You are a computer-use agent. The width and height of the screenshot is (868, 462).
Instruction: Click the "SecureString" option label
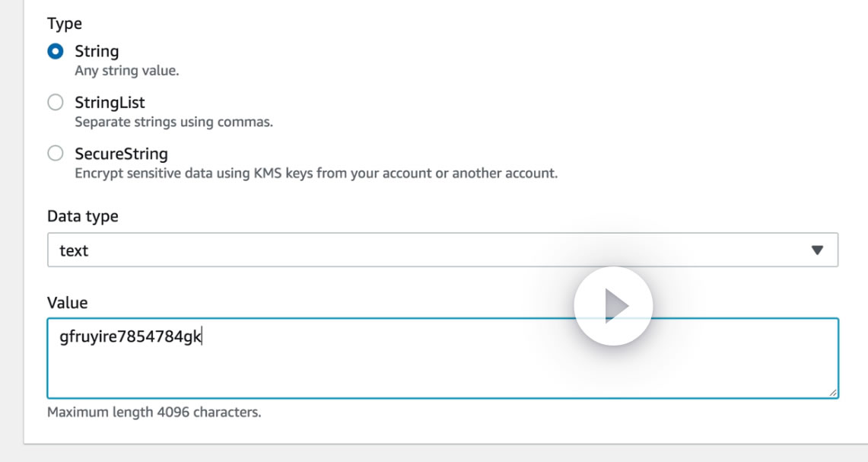point(121,154)
